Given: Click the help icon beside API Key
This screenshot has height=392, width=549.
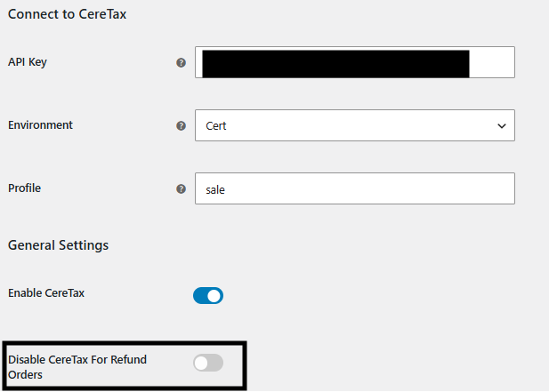Looking at the screenshot, I should 181,63.
